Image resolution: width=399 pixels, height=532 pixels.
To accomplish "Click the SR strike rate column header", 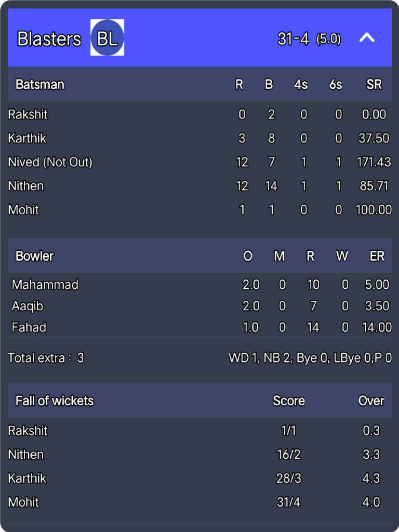I will (374, 85).
